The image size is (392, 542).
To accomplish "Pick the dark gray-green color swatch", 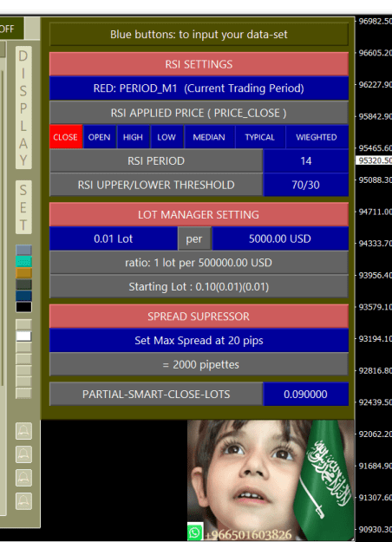I will pyautogui.click(x=23, y=284).
